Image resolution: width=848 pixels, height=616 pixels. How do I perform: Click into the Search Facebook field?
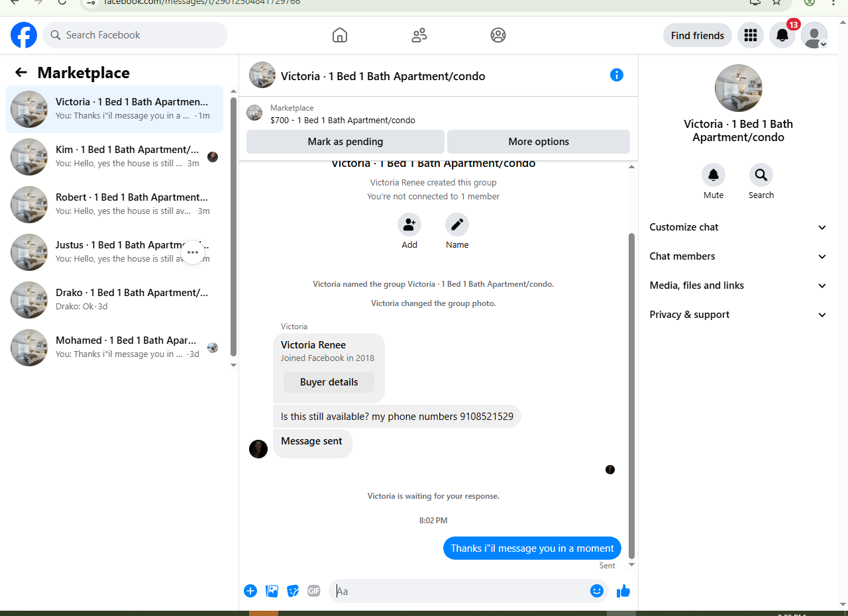coord(135,35)
